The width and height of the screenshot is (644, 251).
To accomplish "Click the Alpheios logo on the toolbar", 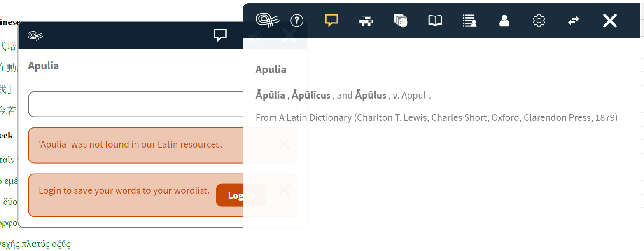I will [x=267, y=19].
